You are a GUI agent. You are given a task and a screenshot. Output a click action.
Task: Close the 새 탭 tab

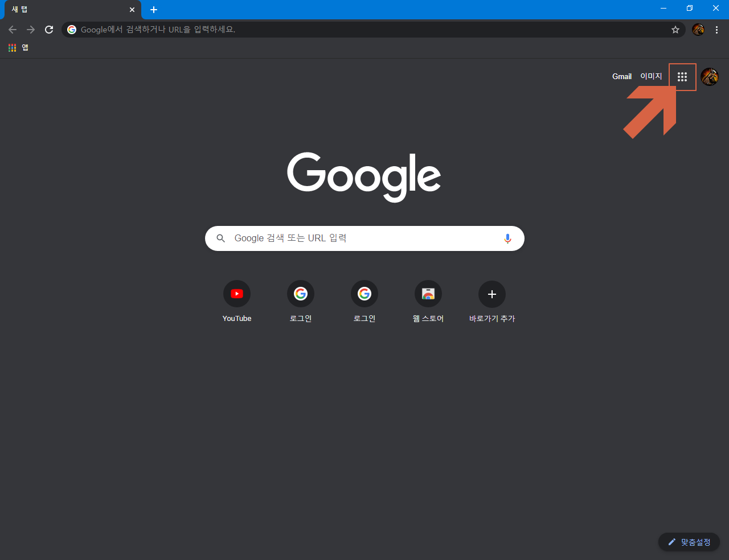point(132,10)
